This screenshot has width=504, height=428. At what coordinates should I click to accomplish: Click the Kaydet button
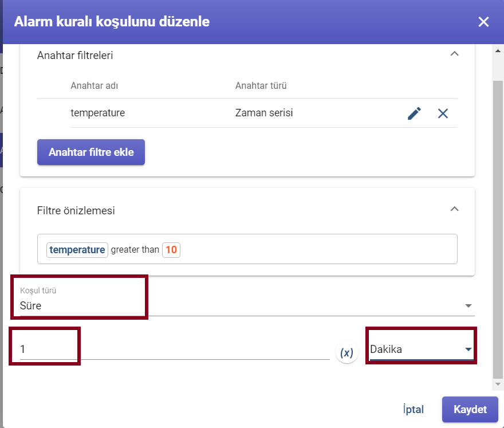(470, 409)
